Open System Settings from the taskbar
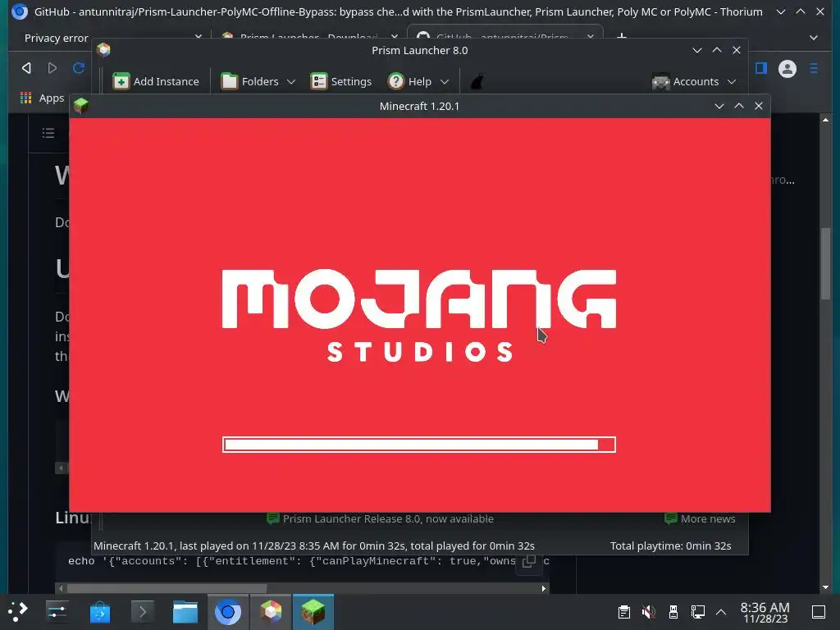The height and width of the screenshot is (630, 840). pyautogui.click(x=57, y=611)
